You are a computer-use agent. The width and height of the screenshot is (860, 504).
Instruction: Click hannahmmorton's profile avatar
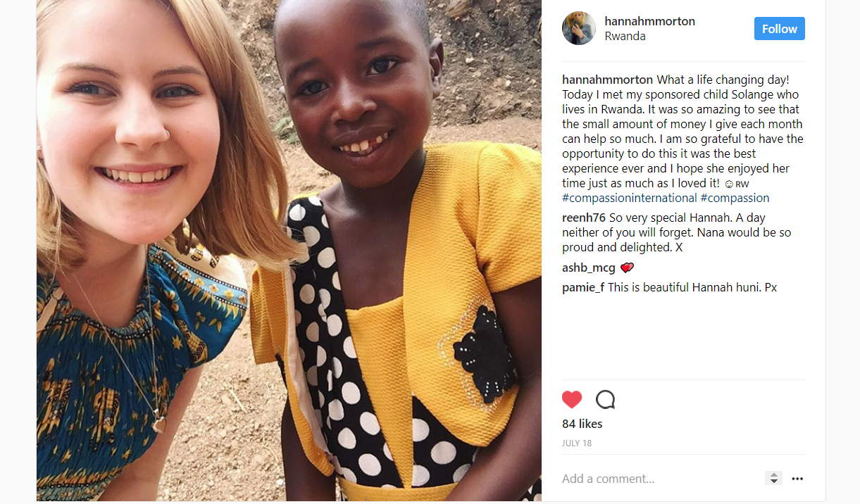coord(579,28)
